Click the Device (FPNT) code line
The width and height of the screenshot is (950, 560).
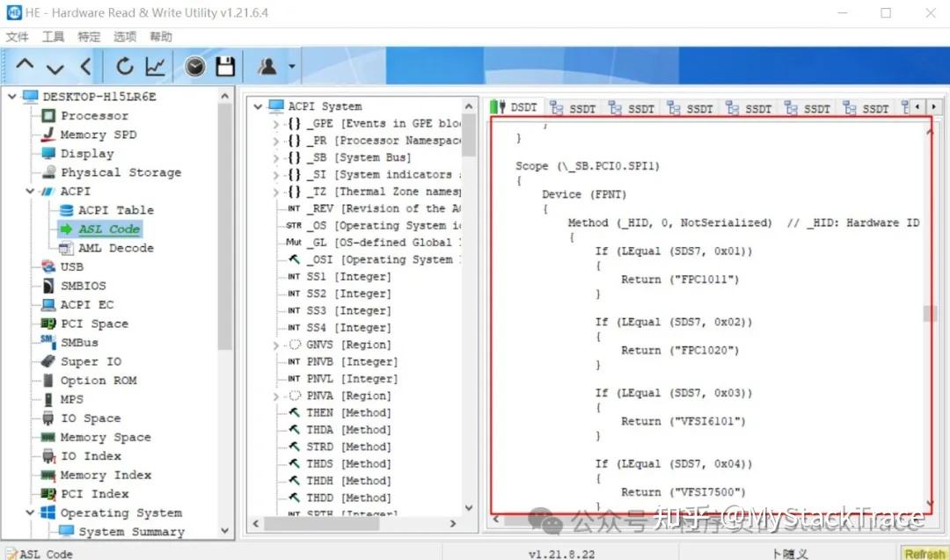coord(584,194)
